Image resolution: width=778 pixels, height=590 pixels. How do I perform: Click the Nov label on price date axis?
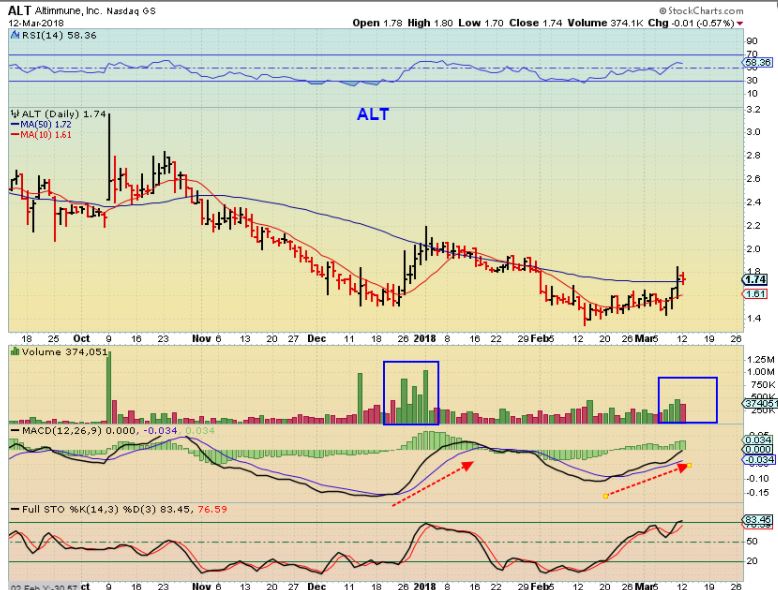(201, 338)
